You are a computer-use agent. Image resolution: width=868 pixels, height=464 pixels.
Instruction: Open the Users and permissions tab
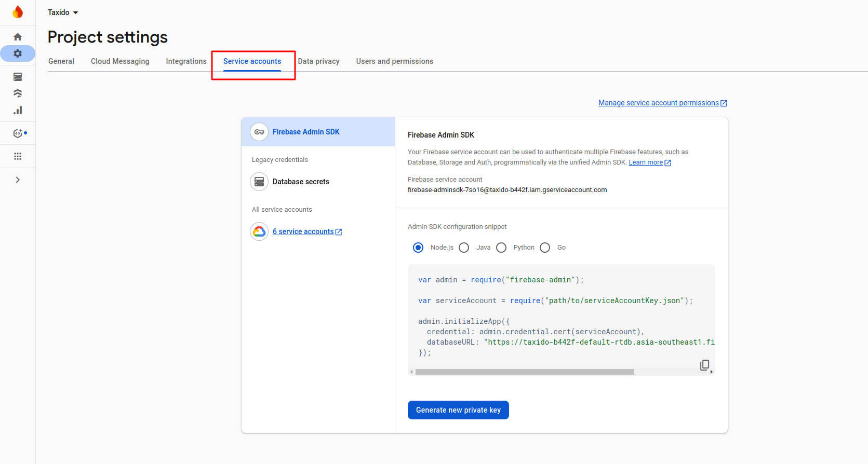point(394,61)
